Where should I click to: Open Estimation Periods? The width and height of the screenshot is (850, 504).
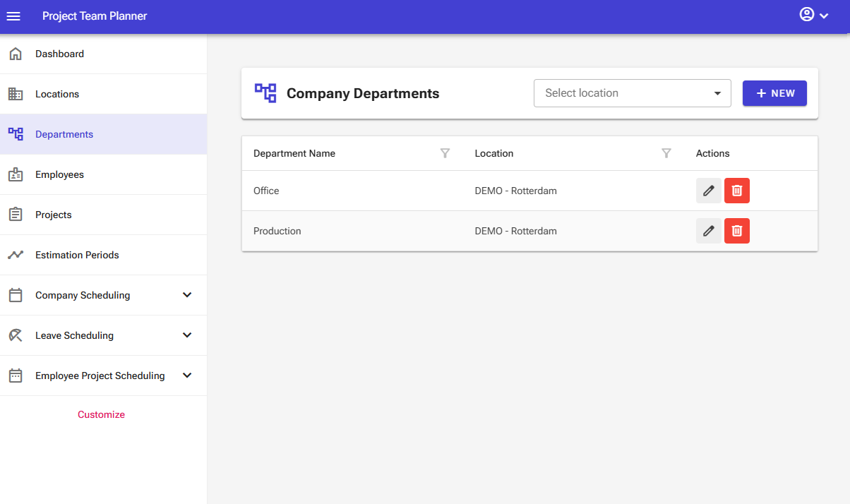point(103,255)
